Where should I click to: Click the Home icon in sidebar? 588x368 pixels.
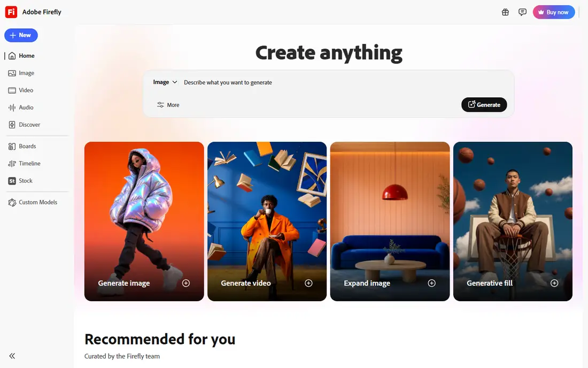tap(12, 56)
